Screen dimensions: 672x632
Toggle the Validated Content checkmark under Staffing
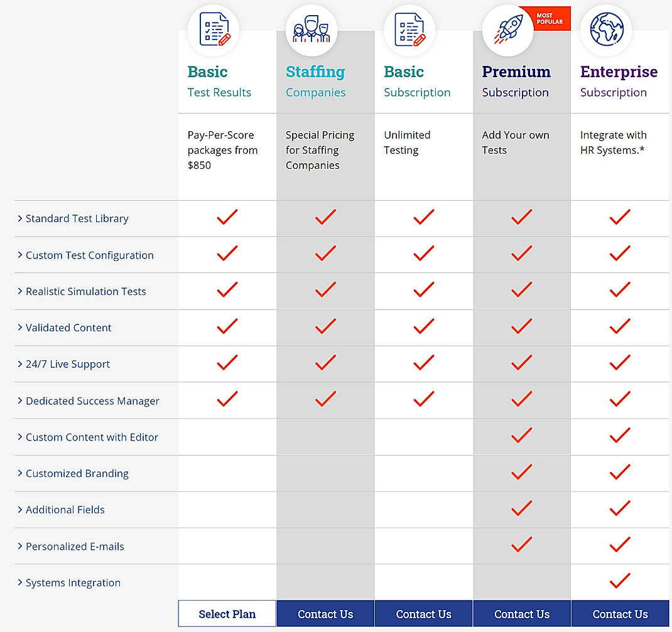click(x=325, y=326)
